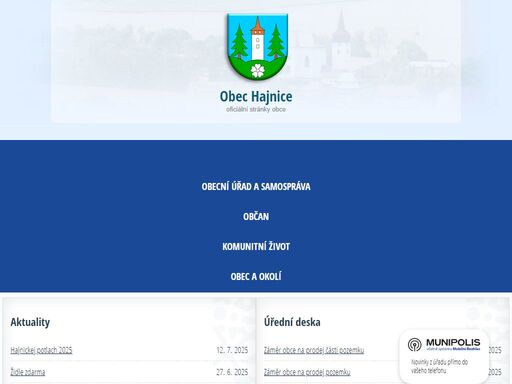The height and width of the screenshot is (384, 512).
Task: Open the Obec Hajnice site title
Action: pyautogui.click(x=256, y=96)
